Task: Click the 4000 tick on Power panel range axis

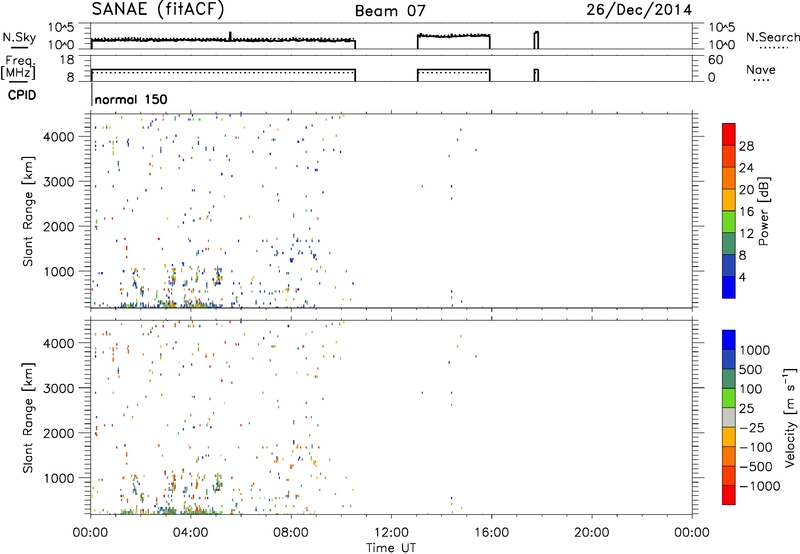Action: [59, 137]
